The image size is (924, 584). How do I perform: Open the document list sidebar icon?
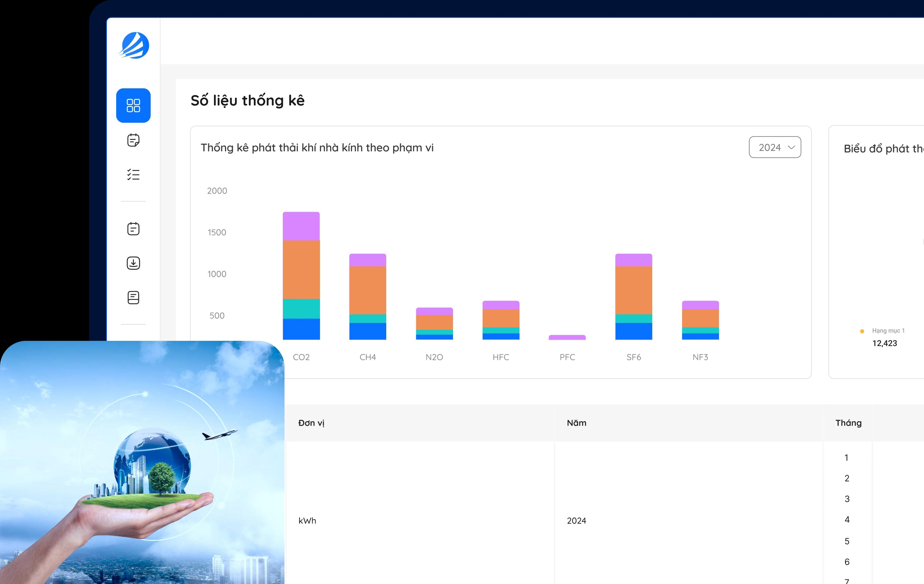tap(133, 297)
